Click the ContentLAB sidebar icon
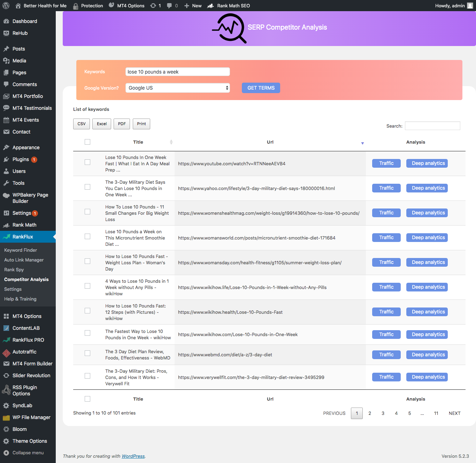 pyautogui.click(x=6, y=328)
